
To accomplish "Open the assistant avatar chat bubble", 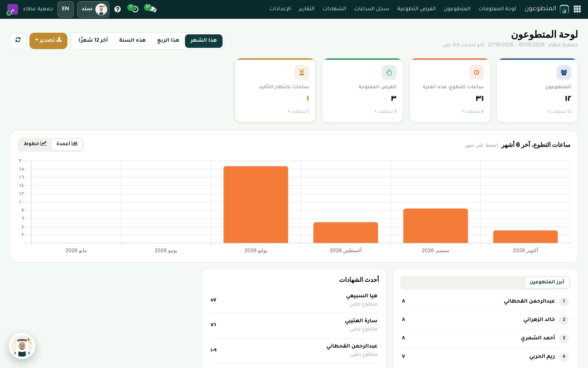I will tap(22, 346).
